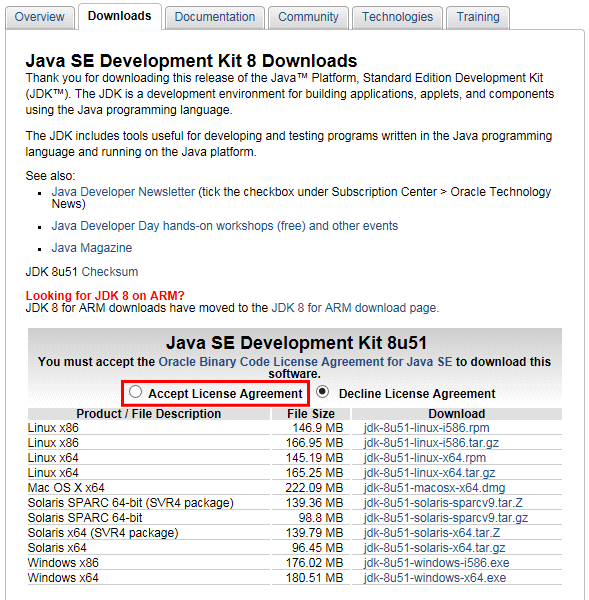Open the Community tab

pyautogui.click(x=308, y=17)
